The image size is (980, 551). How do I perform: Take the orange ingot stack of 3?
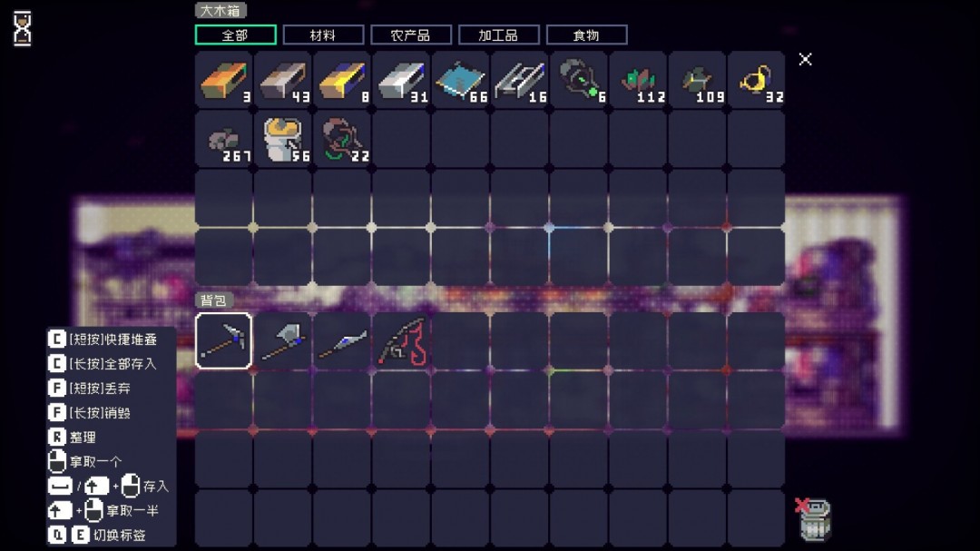point(223,81)
